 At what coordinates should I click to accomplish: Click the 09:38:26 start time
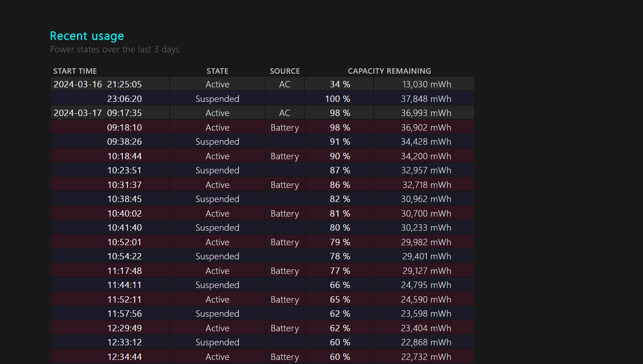coord(125,142)
